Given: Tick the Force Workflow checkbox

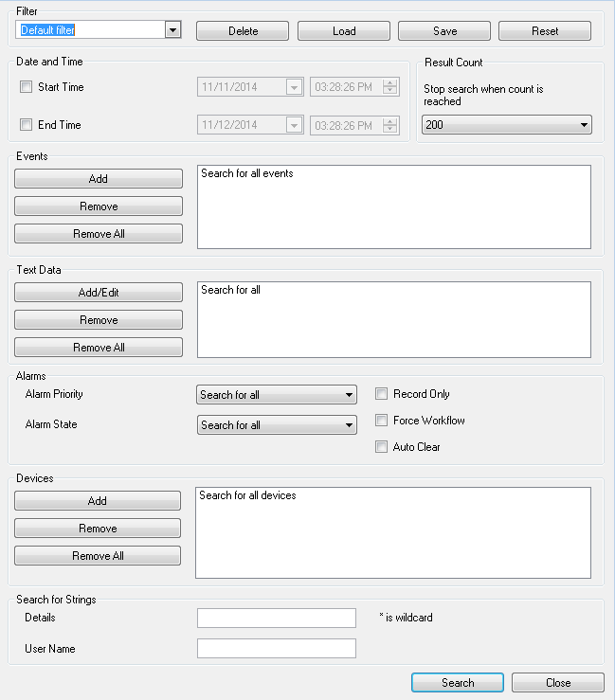Looking at the screenshot, I should coord(382,420).
